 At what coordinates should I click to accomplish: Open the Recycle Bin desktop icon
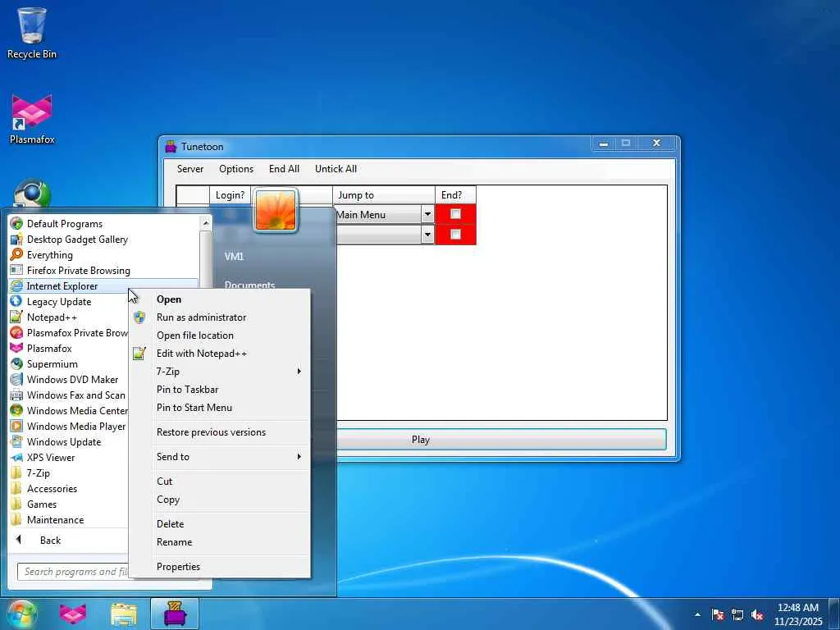32,33
